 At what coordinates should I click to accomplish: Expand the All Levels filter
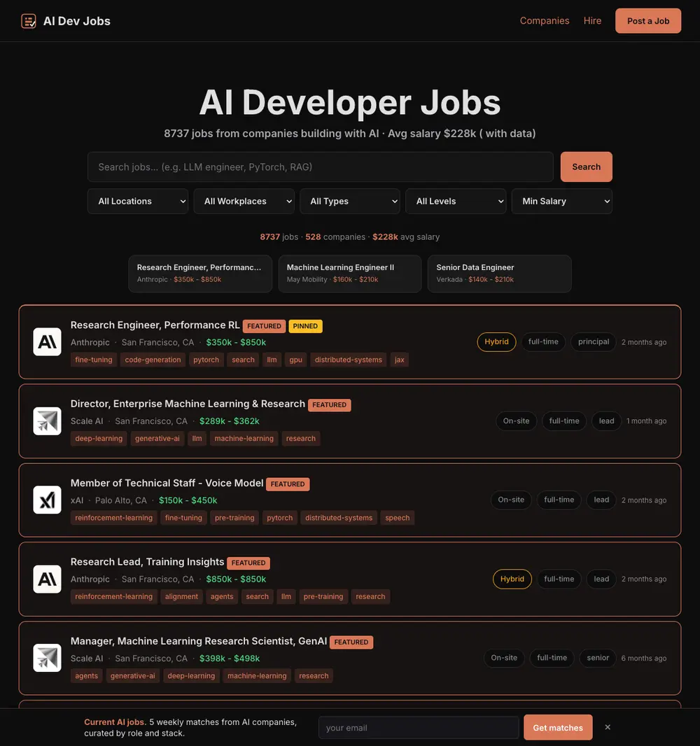click(456, 202)
